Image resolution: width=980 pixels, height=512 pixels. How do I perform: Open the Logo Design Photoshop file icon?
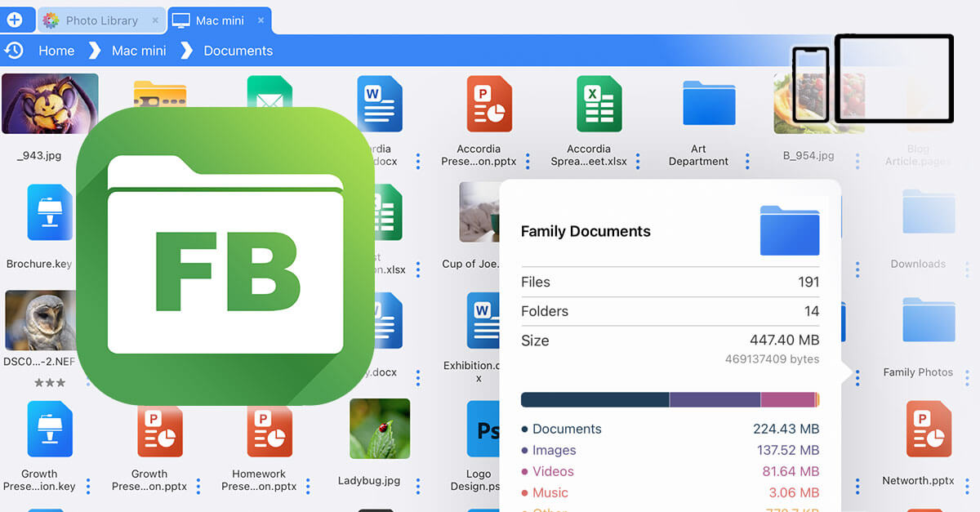click(x=483, y=429)
